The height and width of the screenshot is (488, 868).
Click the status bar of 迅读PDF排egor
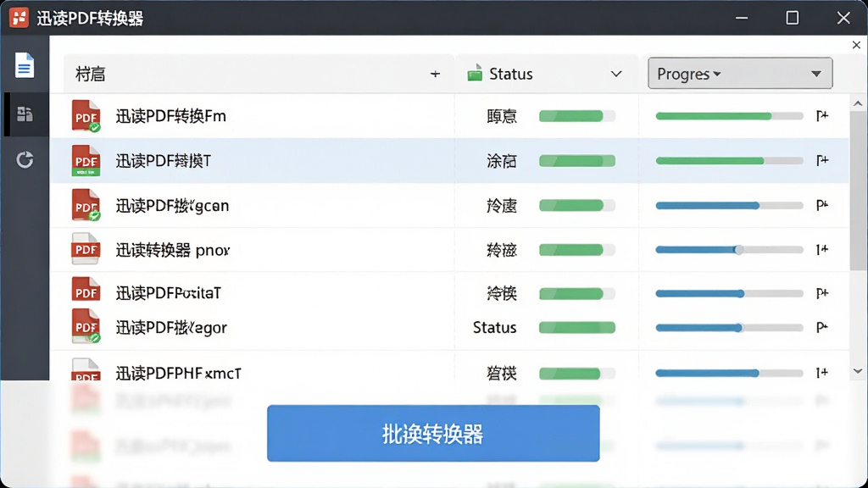click(576, 327)
